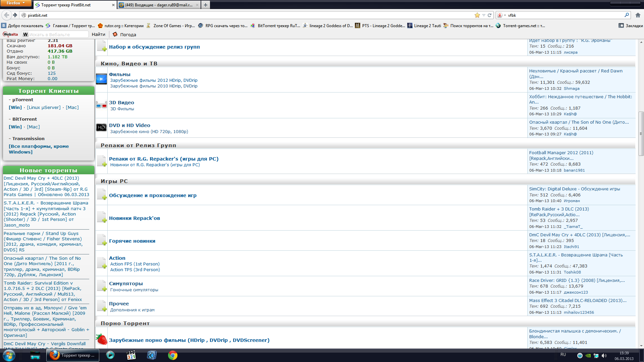Image resolution: width=644 pixels, height=362 pixels.
Task: Open a new browser tab
Action: (x=206, y=5)
